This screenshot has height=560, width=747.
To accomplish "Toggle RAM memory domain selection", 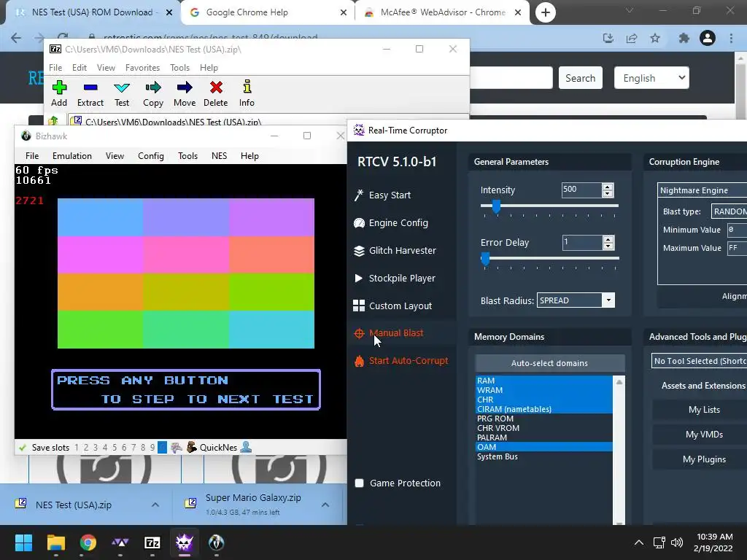I will point(543,381).
